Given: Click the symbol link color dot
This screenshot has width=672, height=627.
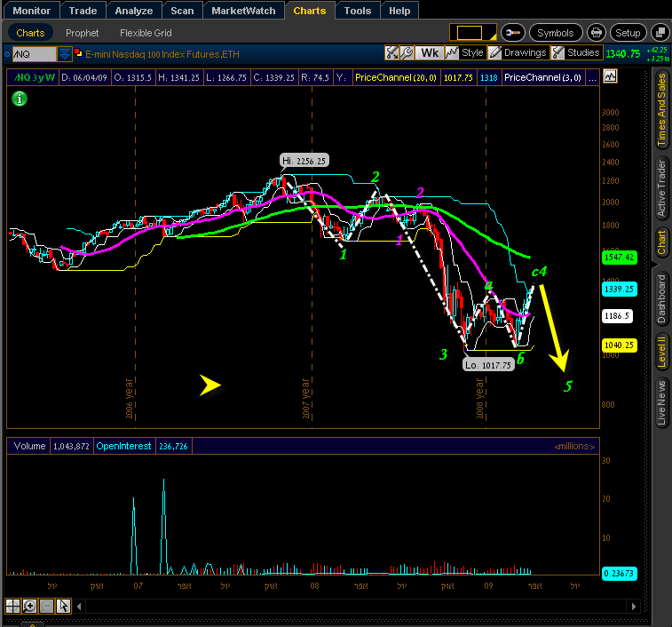Looking at the screenshot, I should 7,54.
